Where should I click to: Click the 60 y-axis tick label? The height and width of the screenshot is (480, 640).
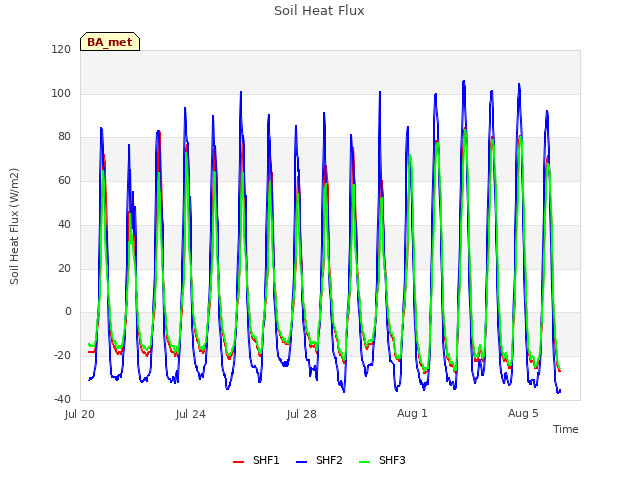64,180
